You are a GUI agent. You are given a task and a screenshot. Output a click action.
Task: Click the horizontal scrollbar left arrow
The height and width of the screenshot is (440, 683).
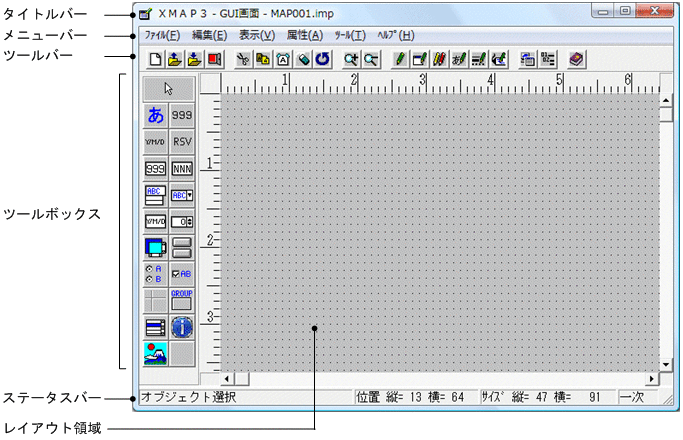click(x=226, y=379)
